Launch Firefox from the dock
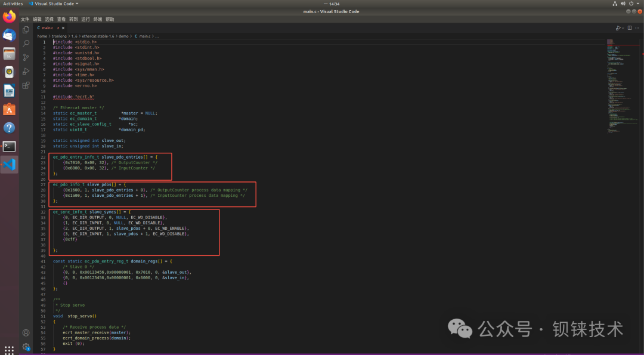Viewport: 644px width, 355px height. pos(9,17)
